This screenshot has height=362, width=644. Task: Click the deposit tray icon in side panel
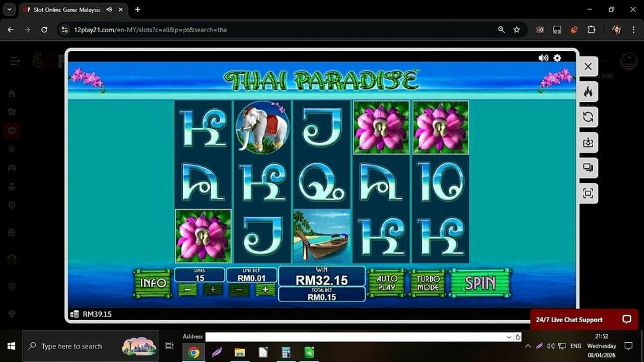pyautogui.click(x=587, y=143)
